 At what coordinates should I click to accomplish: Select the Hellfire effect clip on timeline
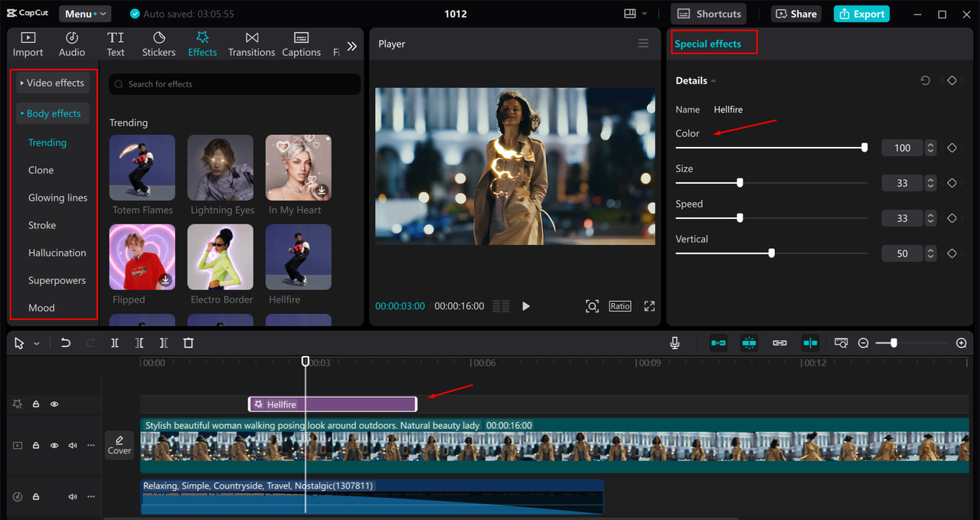point(332,404)
